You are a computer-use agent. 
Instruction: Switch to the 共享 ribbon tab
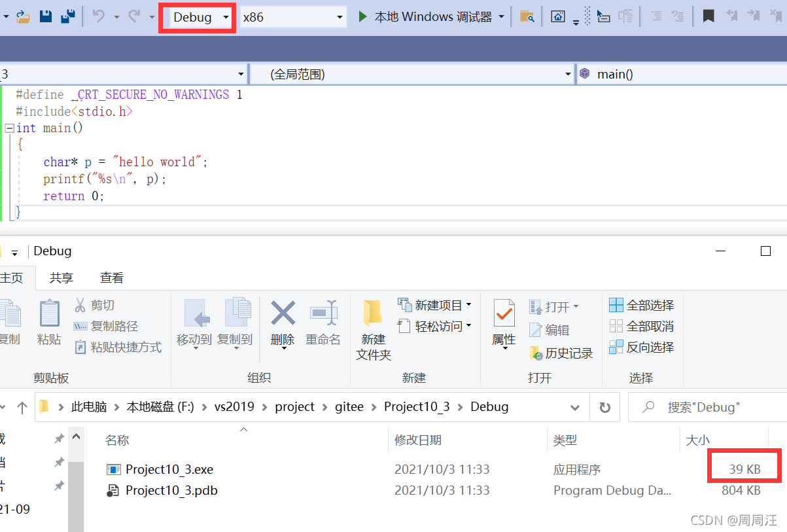[61, 277]
